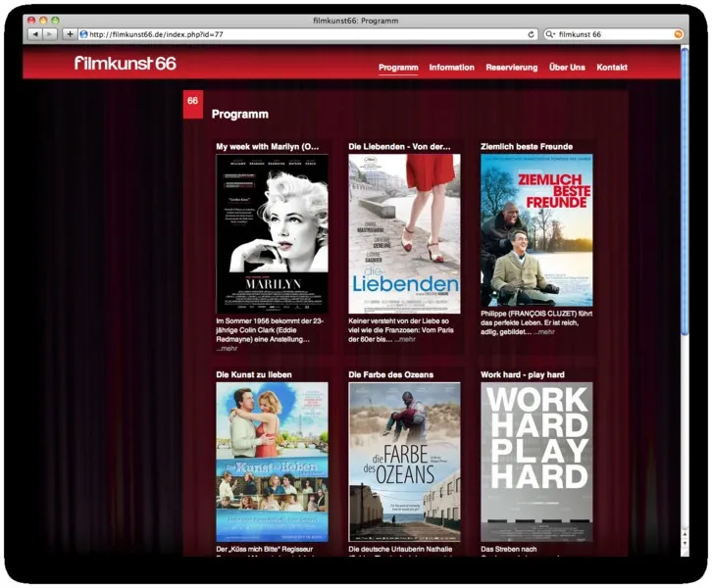712x588 pixels.
Task: Click mehr link under Marilyn description
Action: 227,349
